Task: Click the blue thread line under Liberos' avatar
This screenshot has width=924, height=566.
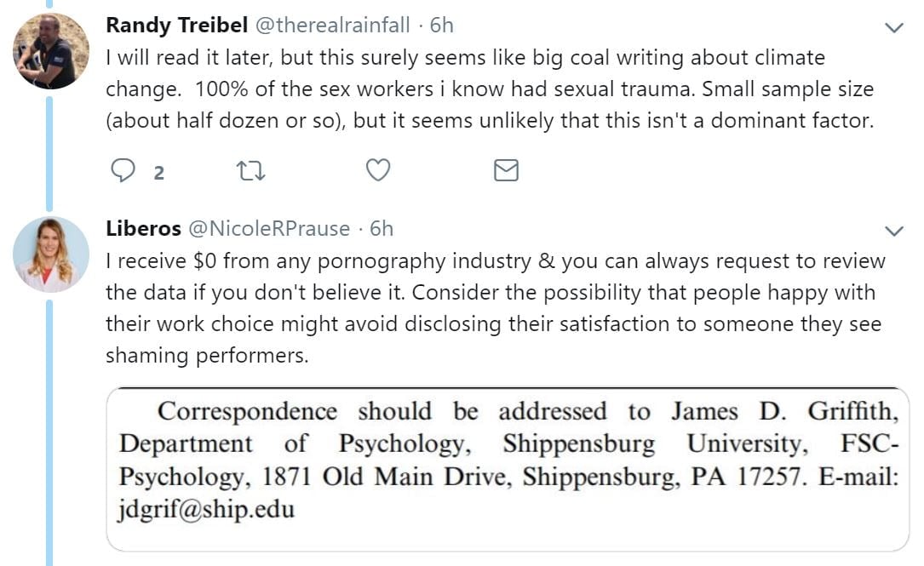Action: (x=51, y=426)
